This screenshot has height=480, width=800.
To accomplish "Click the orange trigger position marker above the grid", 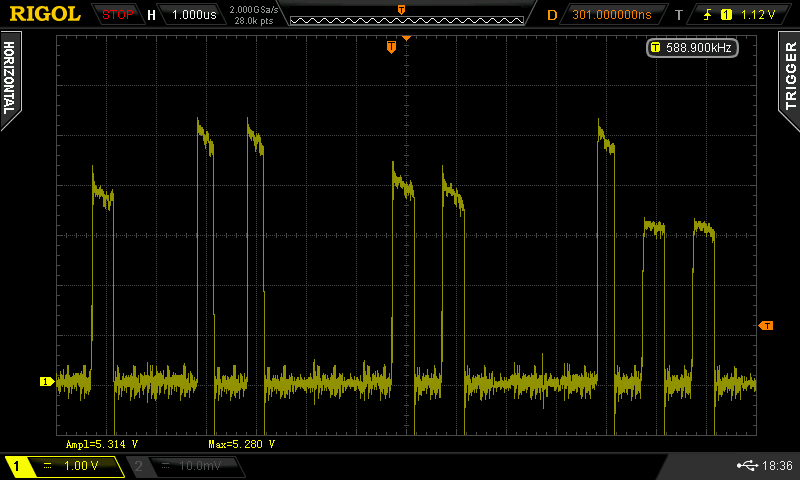I will (392, 47).
